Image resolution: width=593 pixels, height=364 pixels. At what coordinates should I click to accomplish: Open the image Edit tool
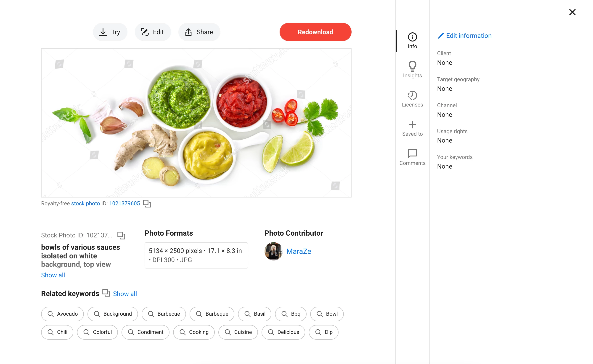coord(153,32)
